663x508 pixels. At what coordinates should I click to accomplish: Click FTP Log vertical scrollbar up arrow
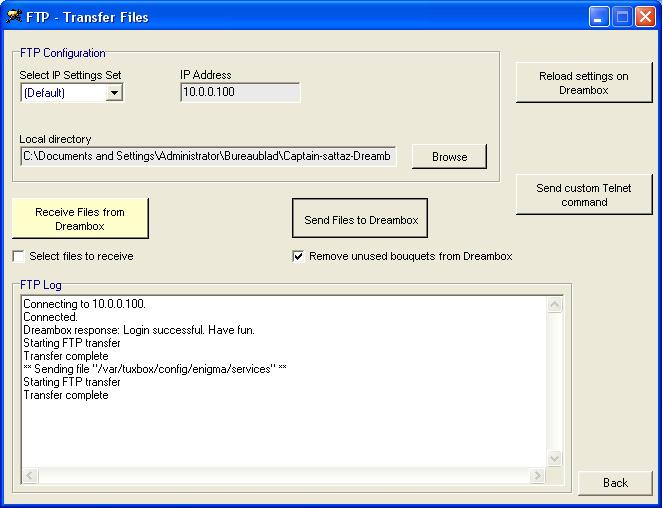tap(555, 305)
